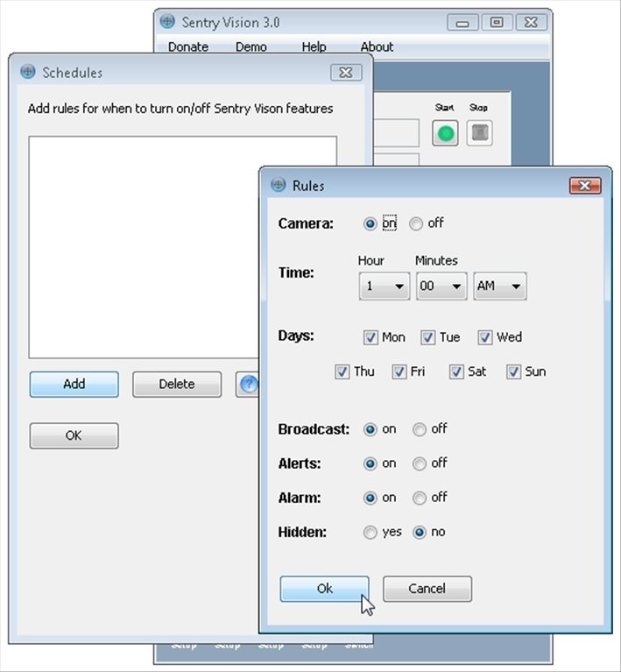
Task: Set Alarm to on
Action: click(370, 498)
